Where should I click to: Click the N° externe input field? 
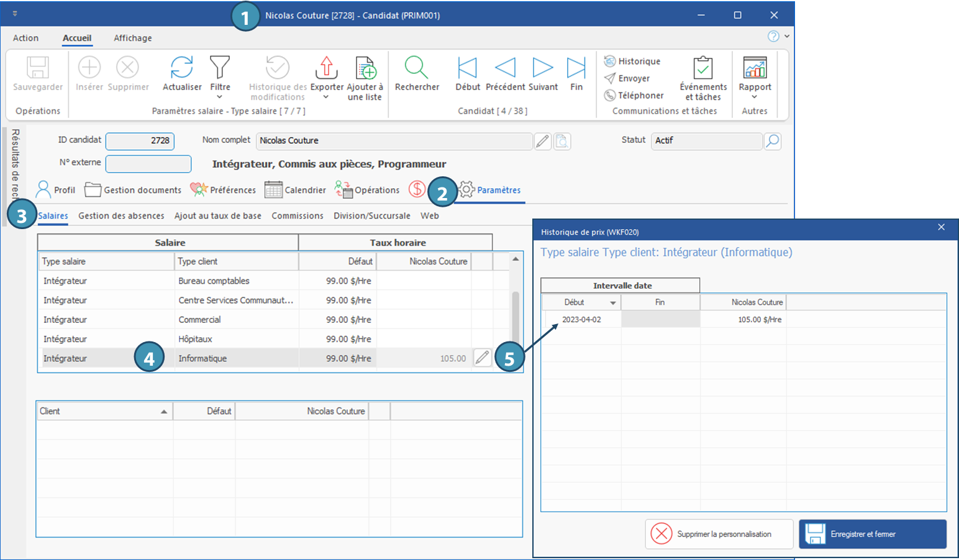148,163
